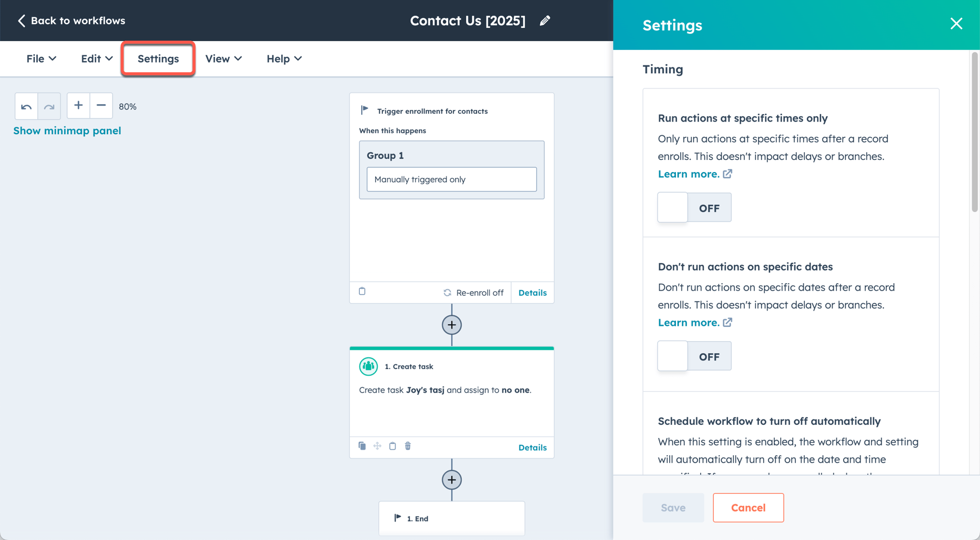The height and width of the screenshot is (540, 980).
Task: Zoom in using the plus icon
Action: click(78, 106)
